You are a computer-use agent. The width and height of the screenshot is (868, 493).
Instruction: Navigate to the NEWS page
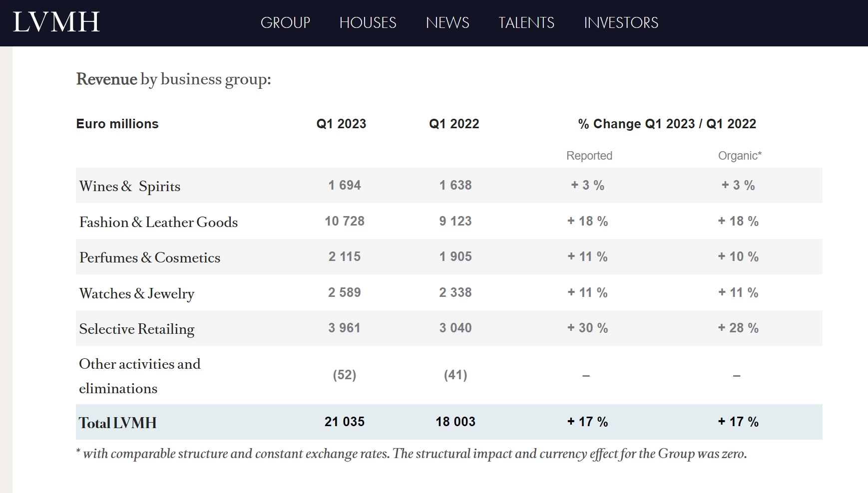click(447, 23)
